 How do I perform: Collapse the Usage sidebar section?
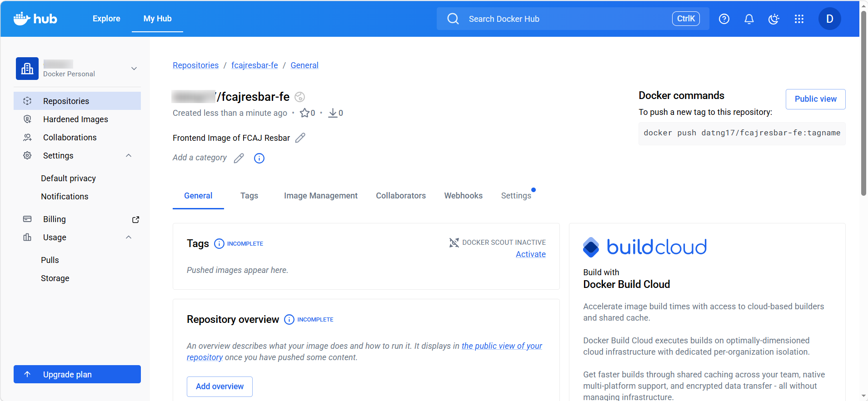[x=129, y=237]
